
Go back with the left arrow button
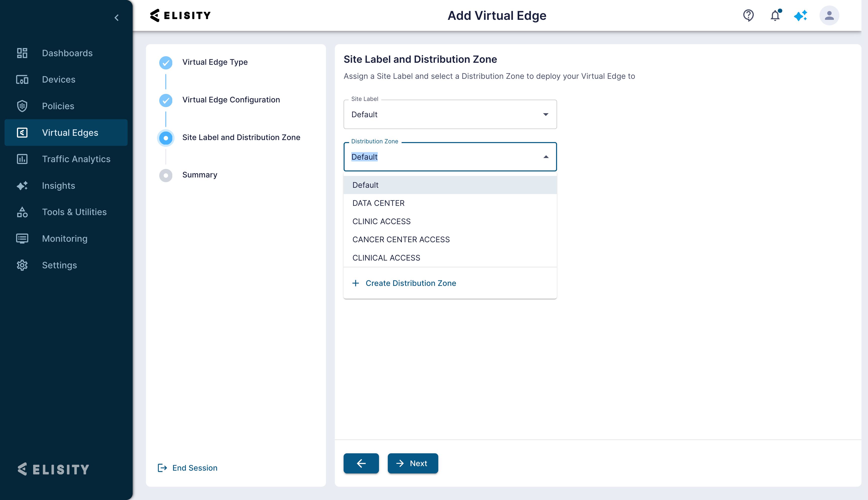[361, 463]
